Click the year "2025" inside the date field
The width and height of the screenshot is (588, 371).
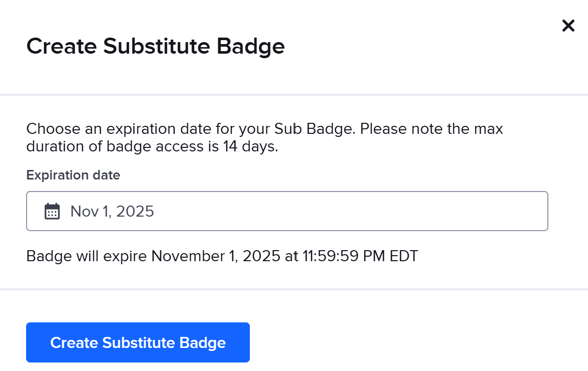pos(135,211)
